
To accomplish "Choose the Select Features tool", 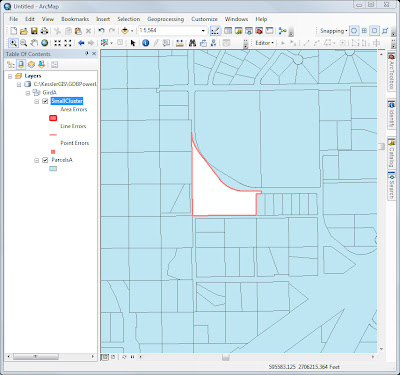I will pos(105,43).
